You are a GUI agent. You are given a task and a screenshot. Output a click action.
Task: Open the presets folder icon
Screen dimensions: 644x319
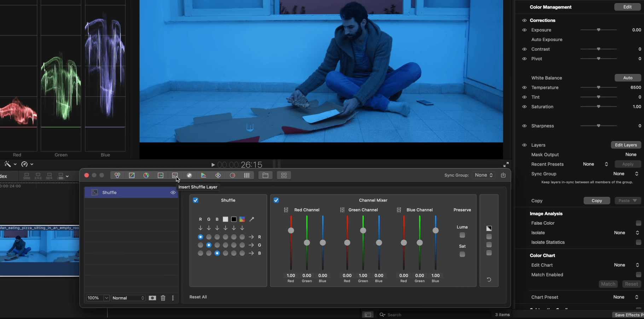pos(265,175)
